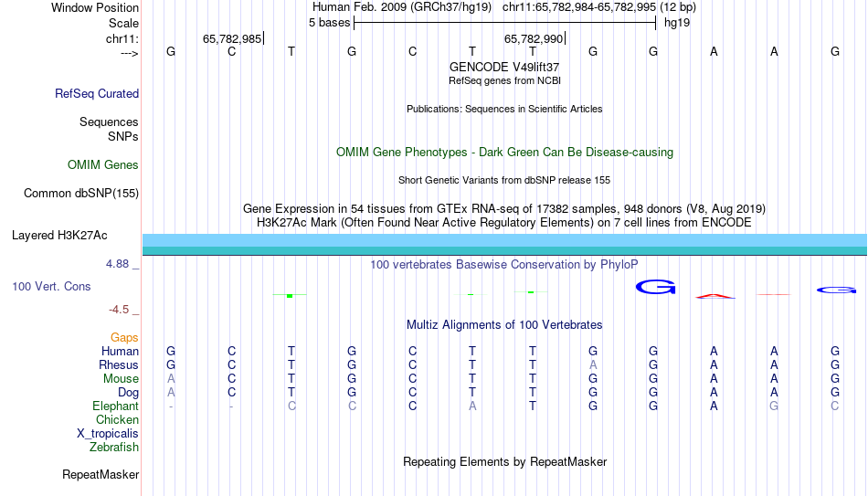Select the Mouse alignment row label
This screenshot has width=868, height=496.
click(x=121, y=379)
